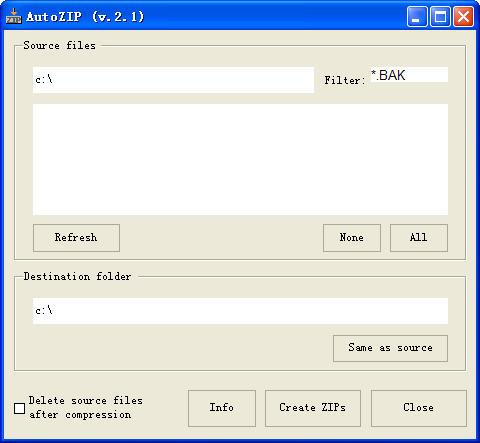Deselect all files with None button
Viewport: 480px width, 443px height.
click(x=352, y=238)
